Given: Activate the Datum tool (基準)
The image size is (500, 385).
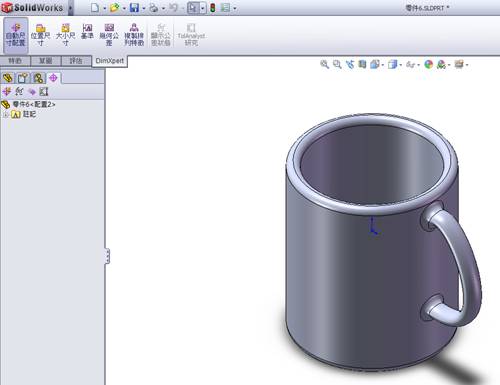Looking at the screenshot, I should tap(87, 31).
